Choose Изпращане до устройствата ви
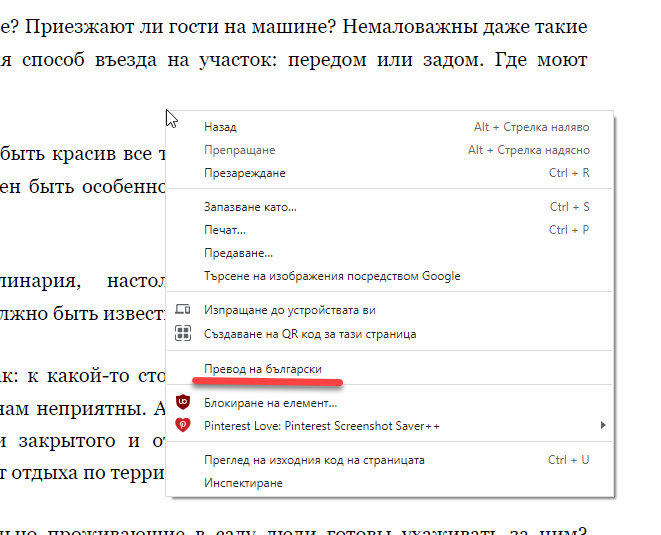 click(x=390, y=310)
